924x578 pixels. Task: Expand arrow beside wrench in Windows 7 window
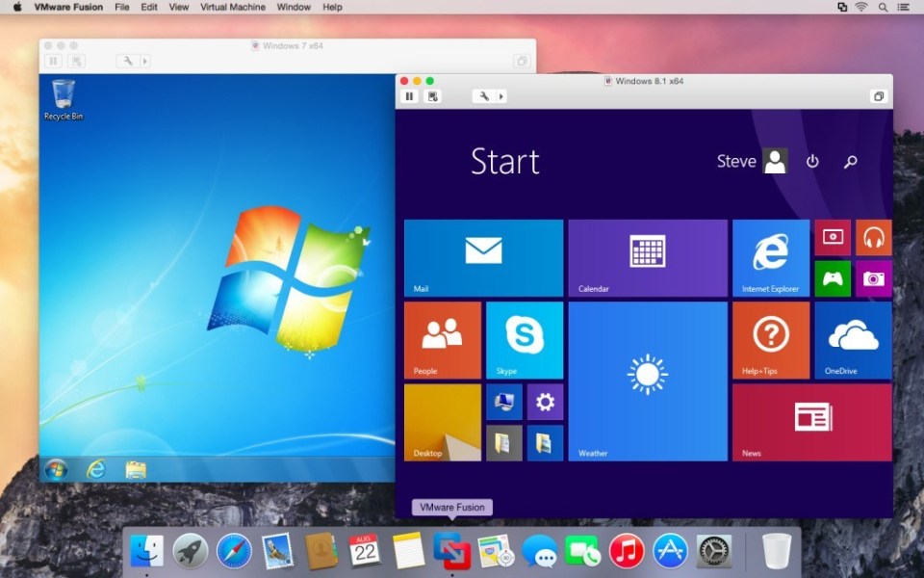145,61
